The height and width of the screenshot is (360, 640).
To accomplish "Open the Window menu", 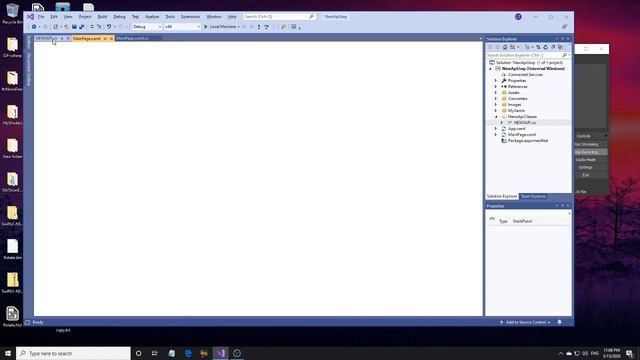I will click(213, 17).
